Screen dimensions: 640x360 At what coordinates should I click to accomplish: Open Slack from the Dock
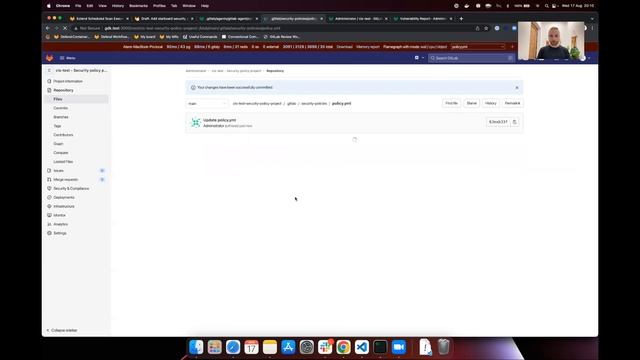pos(325,347)
